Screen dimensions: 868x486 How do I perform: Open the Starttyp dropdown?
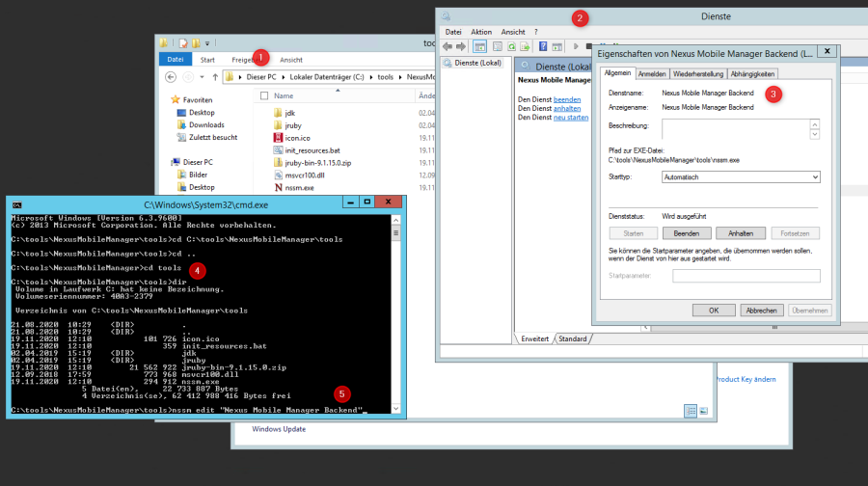click(x=740, y=177)
